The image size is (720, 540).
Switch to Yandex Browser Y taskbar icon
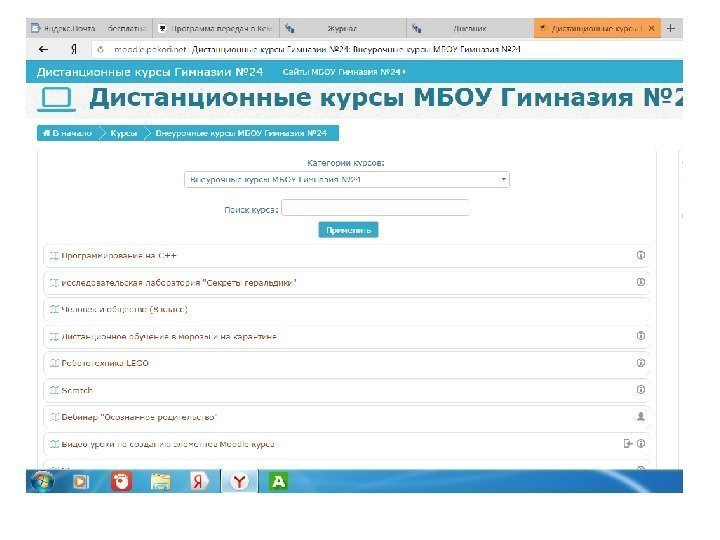pos(239,481)
